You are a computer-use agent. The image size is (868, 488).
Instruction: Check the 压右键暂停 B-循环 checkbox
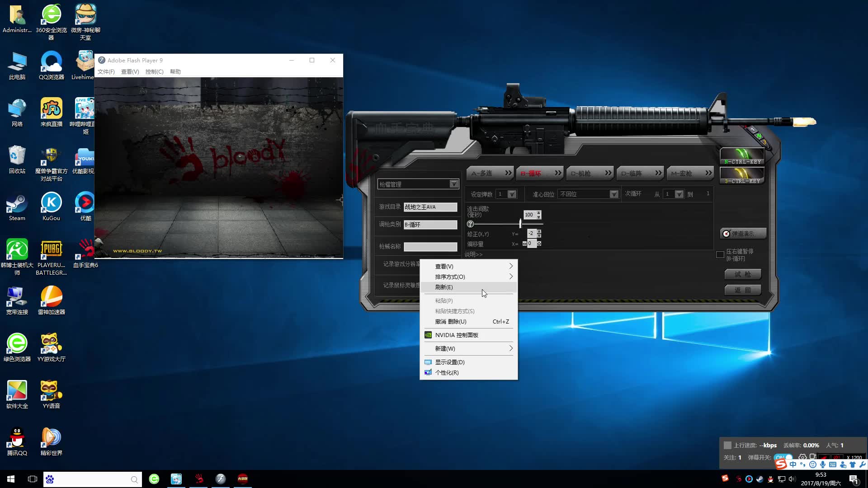tap(720, 255)
